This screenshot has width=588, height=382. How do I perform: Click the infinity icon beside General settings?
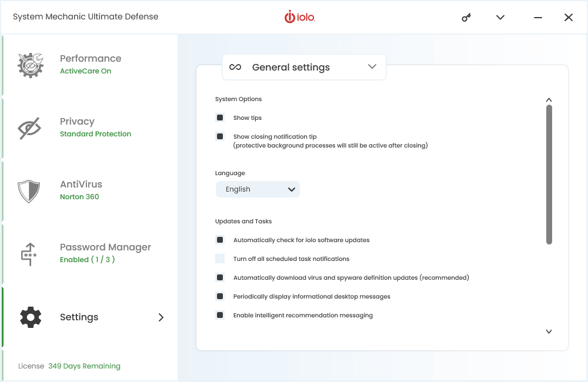pos(235,67)
